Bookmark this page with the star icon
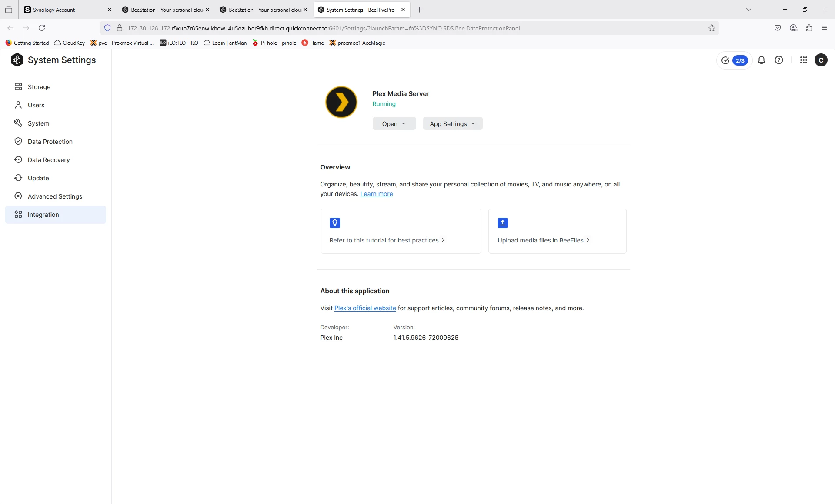The height and width of the screenshot is (504, 835). coord(711,28)
